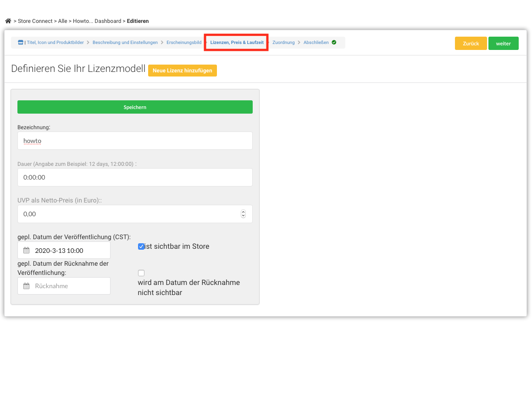Focus the Dauer field showing 0:00:00
Screen dimensions: 532x394
coord(135,177)
